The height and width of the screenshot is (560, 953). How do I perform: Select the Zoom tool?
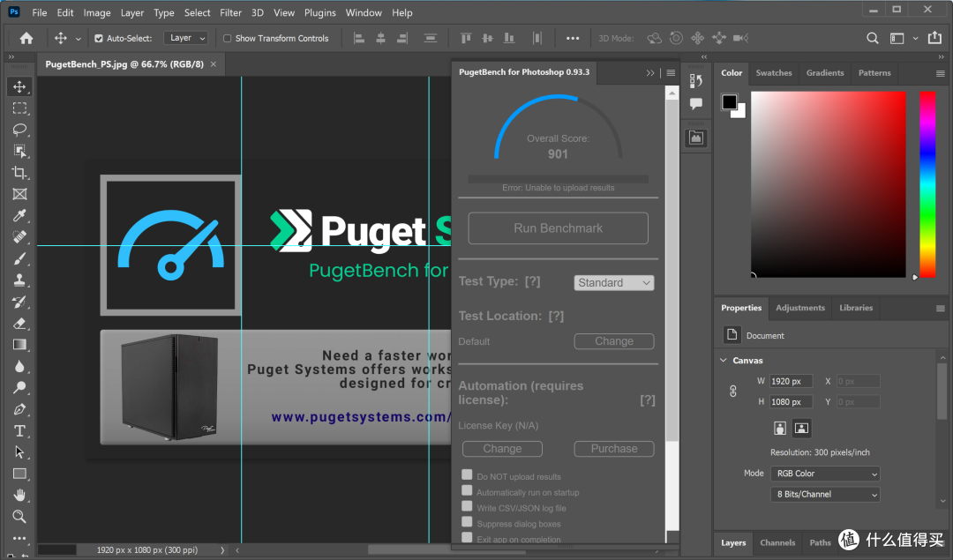19,517
